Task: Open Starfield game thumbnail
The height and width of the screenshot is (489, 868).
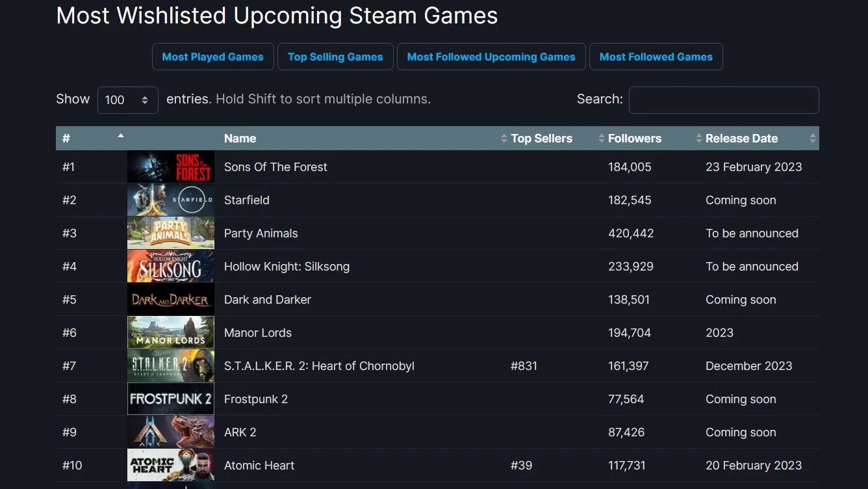Action: [x=171, y=200]
